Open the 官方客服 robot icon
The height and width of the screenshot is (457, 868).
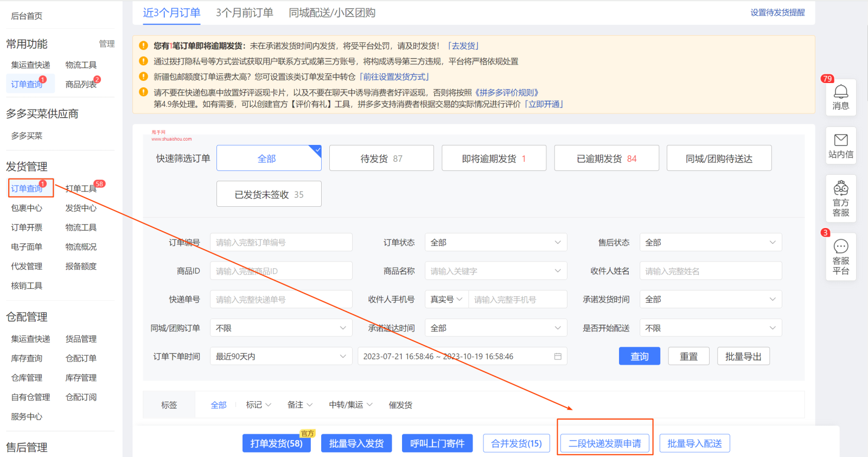(841, 188)
